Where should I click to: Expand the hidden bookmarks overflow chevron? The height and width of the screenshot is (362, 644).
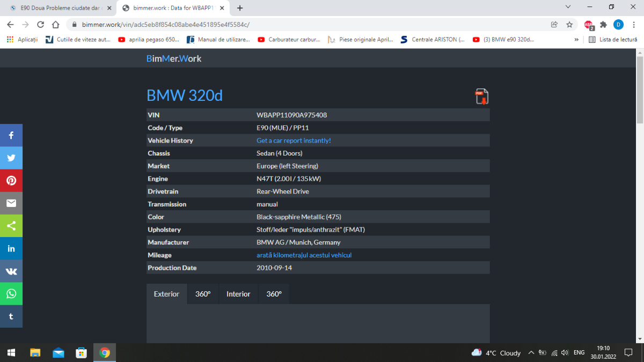click(576, 39)
